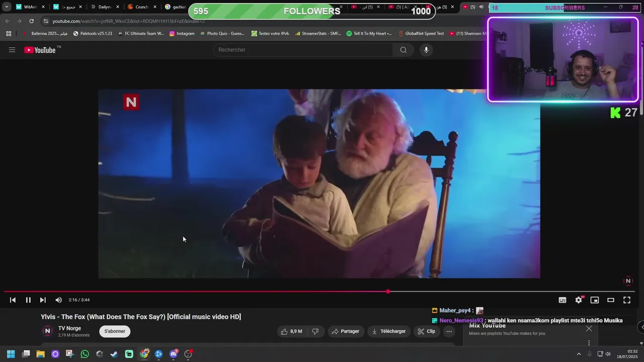Like the video with 8,9 M thumbs up
Image resolution: width=644 pixels, height=362 pixels.
click(x=292, y=331)
